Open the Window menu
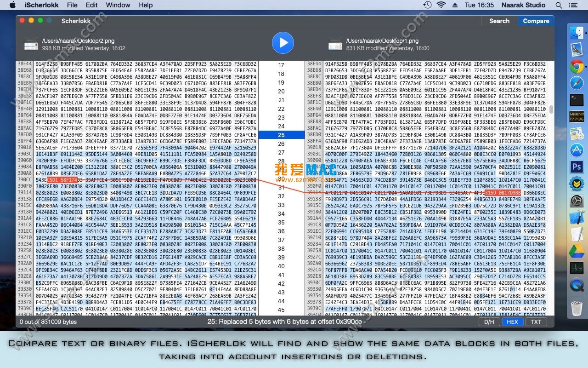Viewport: 588px width, 368px height. pos(118,5)
